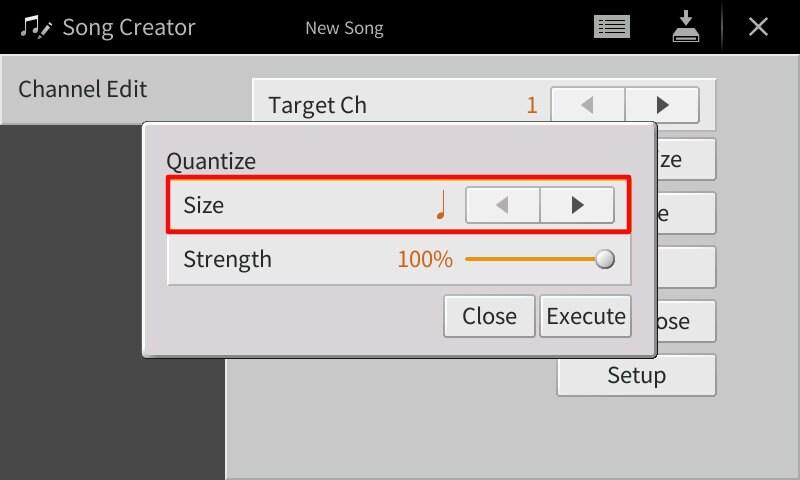Select smaller quantize Size with left arrow
800x480 pixels.
[x=503, y=205]
